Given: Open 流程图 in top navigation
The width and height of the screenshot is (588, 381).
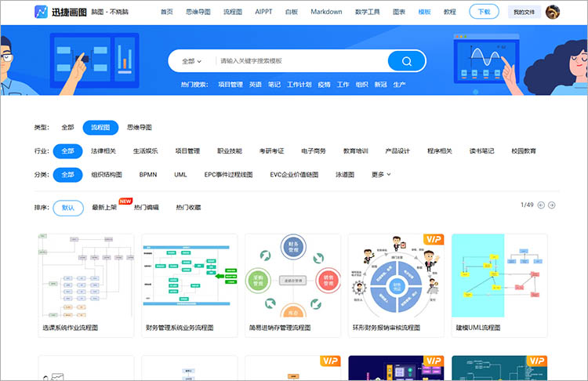Looking at the screenshot, I should point(233,12).
